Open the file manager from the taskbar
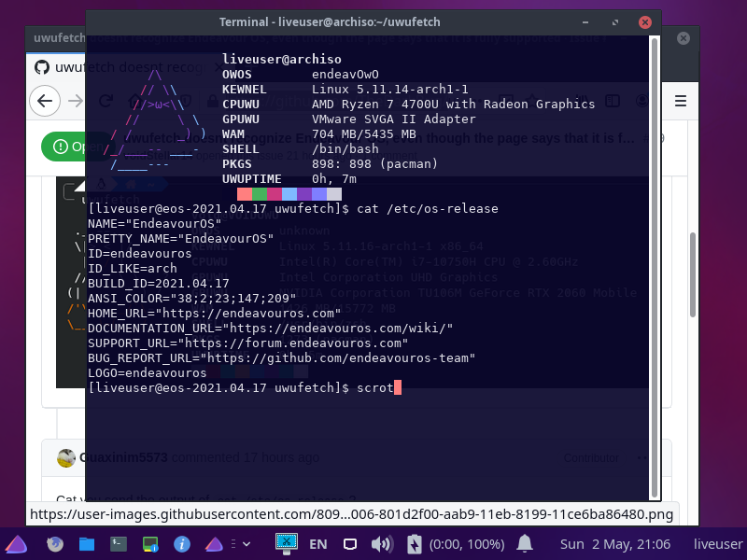The width and height of the screenshot is (747, 560). point(86,544)
